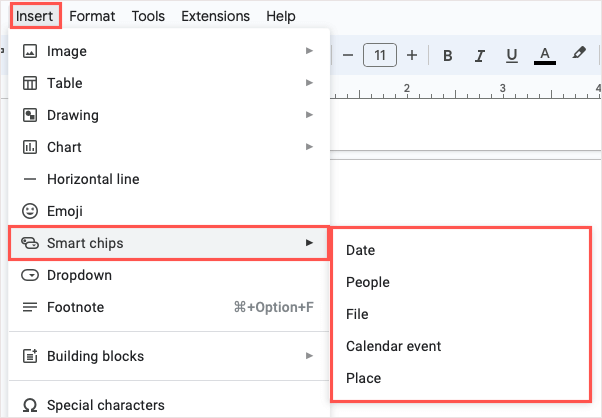The height and width of the screenshot is (418, 602).
Task: Click the Image menu icon
Action: pos(30,51)
